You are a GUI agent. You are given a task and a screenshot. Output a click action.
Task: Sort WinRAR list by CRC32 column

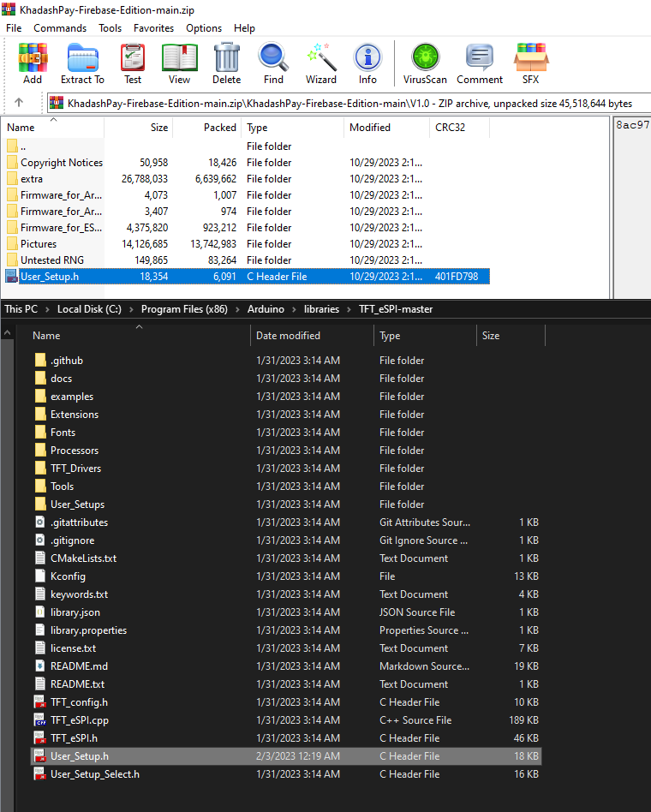(x=459, y=128)
